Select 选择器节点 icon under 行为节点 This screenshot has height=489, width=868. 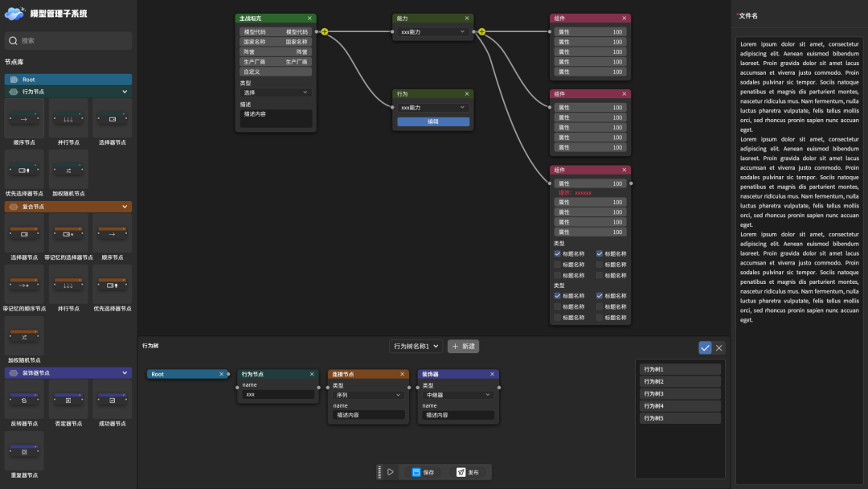[113, 118]
